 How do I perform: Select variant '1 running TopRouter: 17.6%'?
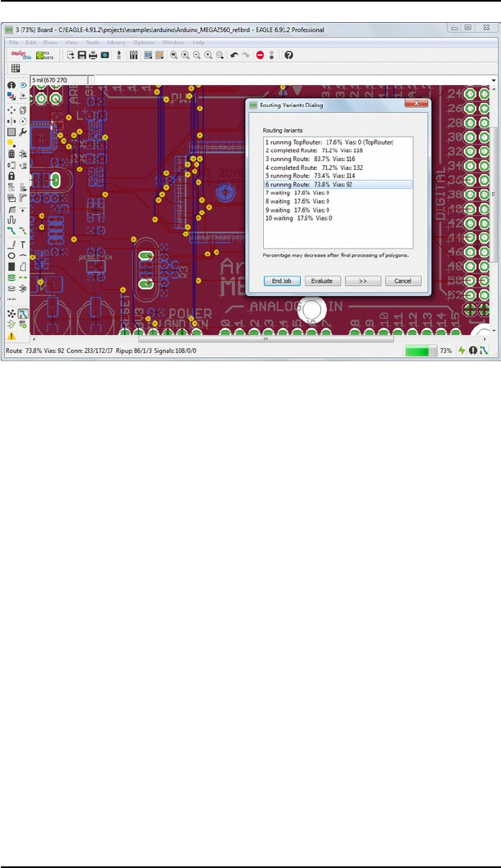click(x=338, y=142)
